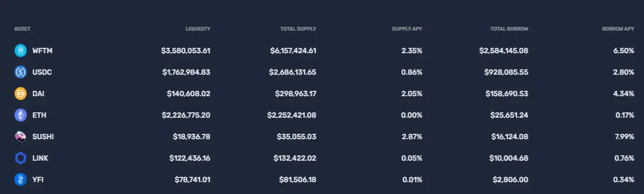Open the USDC asset name
Viewport: 644px width, 194px height.
pos(42,72)
